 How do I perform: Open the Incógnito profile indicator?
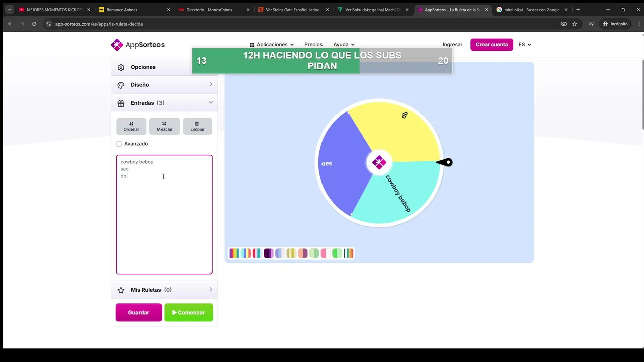click(x=615, y=24)
